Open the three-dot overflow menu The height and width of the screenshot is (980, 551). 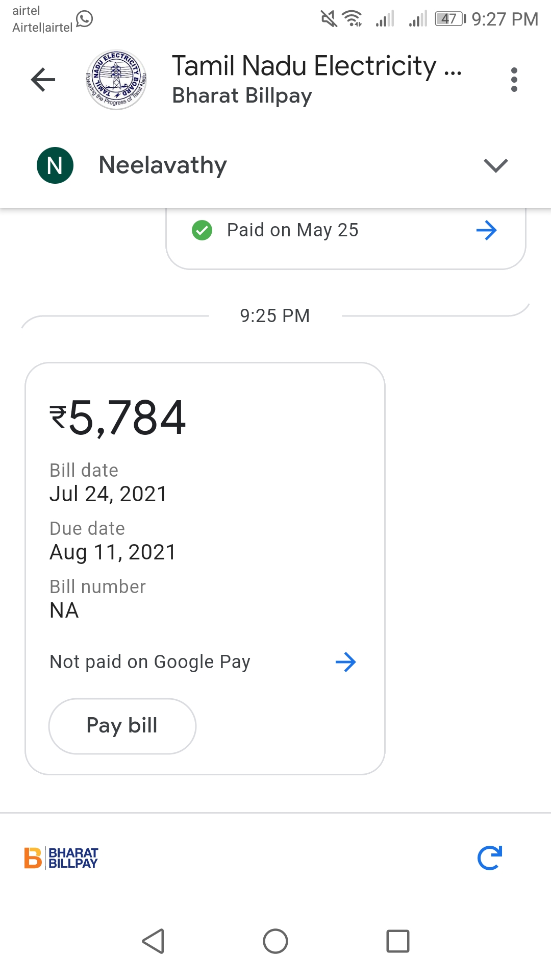[514, 80]
